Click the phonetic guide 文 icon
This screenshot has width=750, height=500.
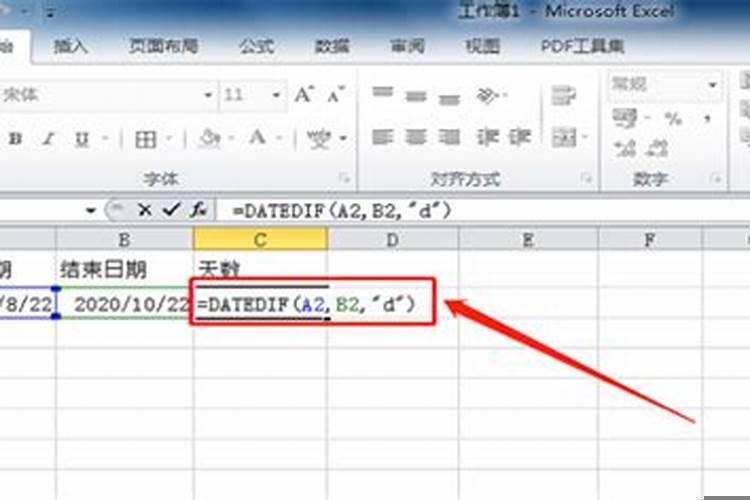319,139
